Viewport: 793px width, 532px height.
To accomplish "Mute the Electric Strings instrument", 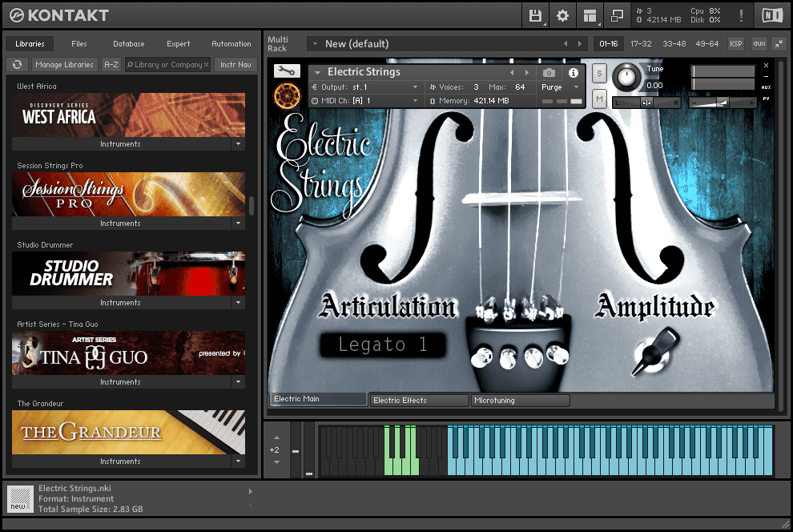I will click(598, 97).
